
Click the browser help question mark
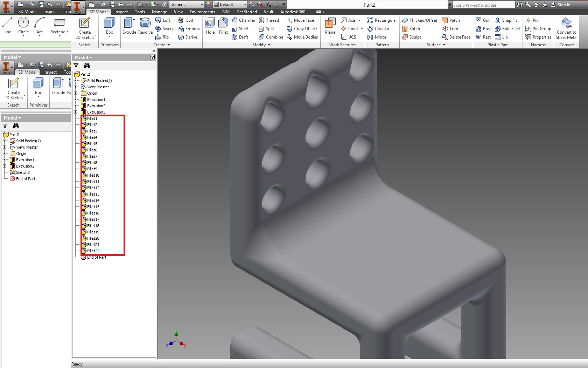tap(153, 57)
